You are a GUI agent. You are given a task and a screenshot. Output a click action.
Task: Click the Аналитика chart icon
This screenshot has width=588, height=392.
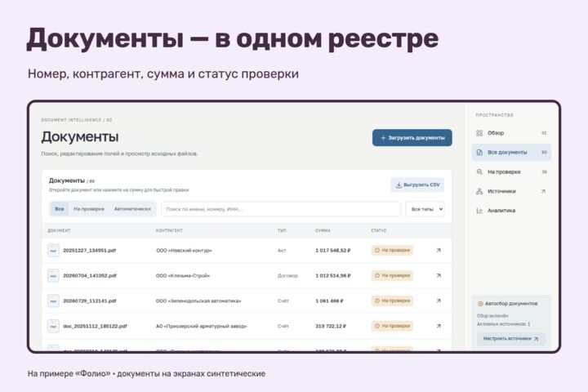point(479,211)
